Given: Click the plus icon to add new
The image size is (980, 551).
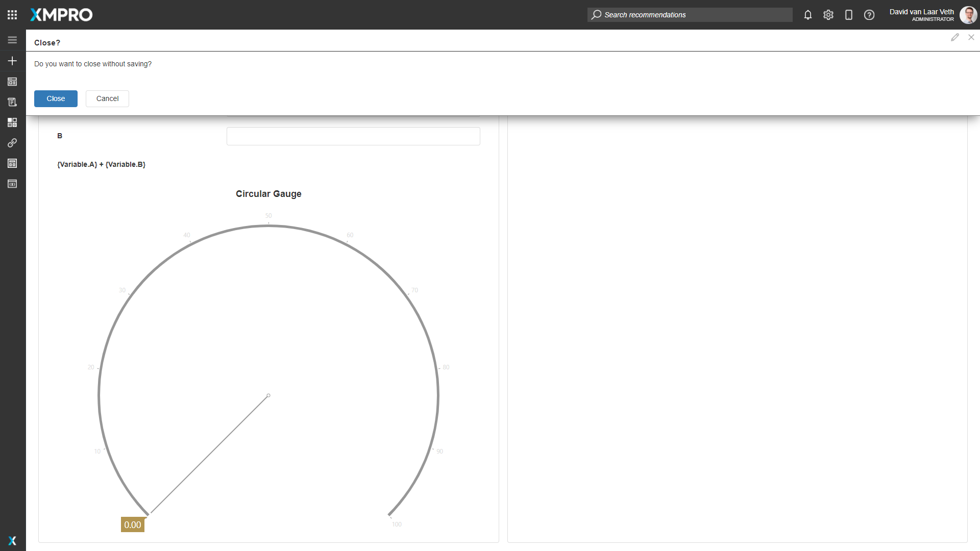Looking at the screenshot, I should [12, 61].
